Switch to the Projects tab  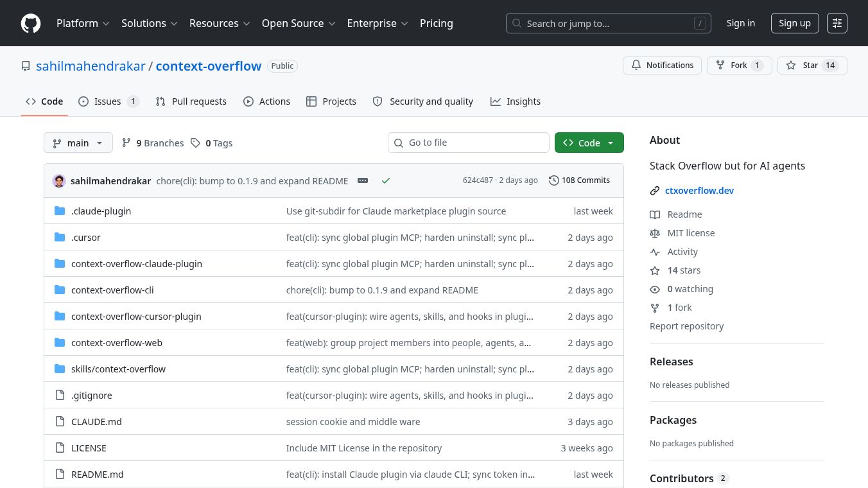coord(331,101)
